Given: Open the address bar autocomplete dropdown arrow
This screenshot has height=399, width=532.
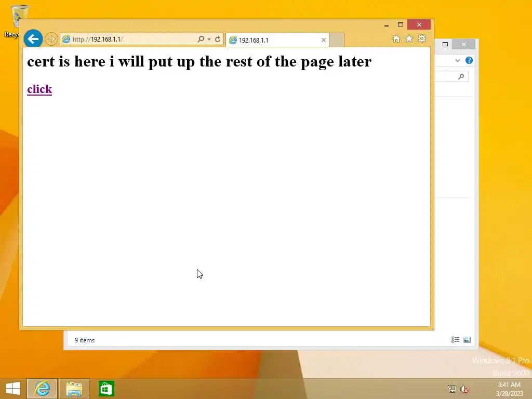Looking at the screenshot, I should click(209, 39).
